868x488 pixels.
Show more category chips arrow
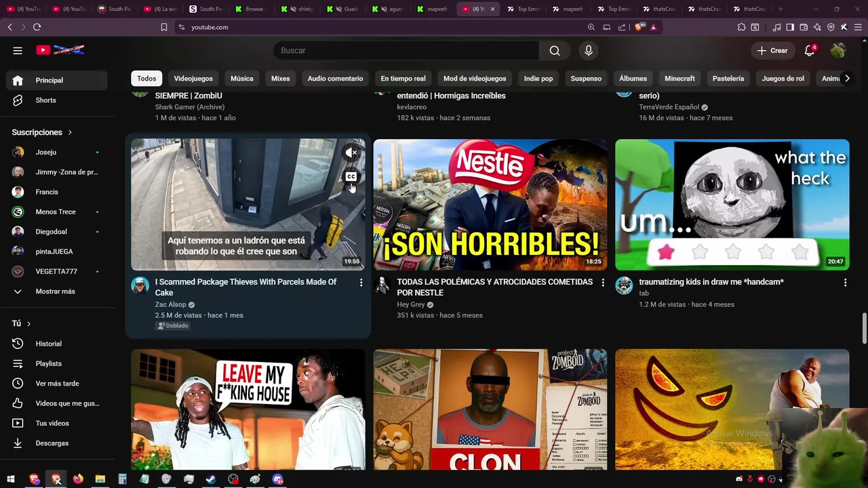[x=847, y=79]
